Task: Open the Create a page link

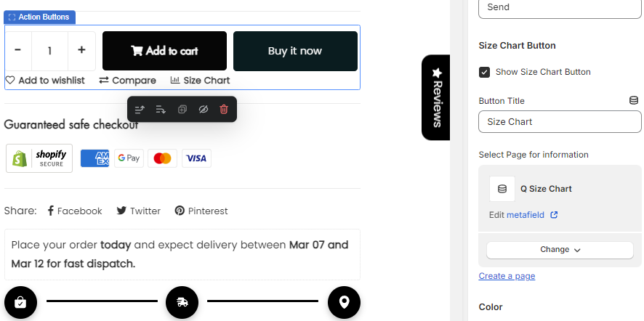Action: coord(507,276)
